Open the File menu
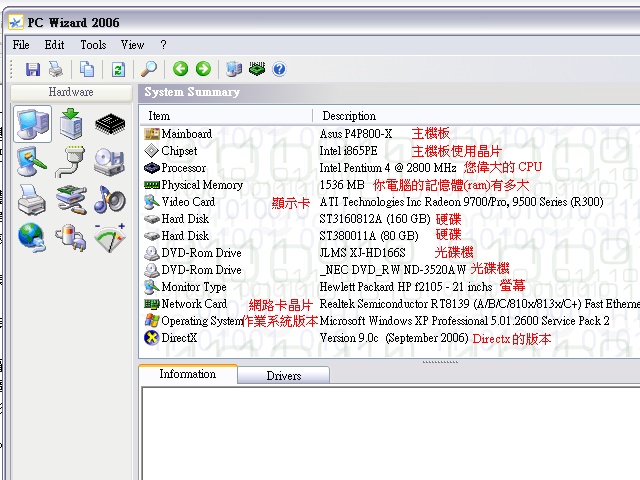This screenshot has width=640, height=480. [21, 44]
